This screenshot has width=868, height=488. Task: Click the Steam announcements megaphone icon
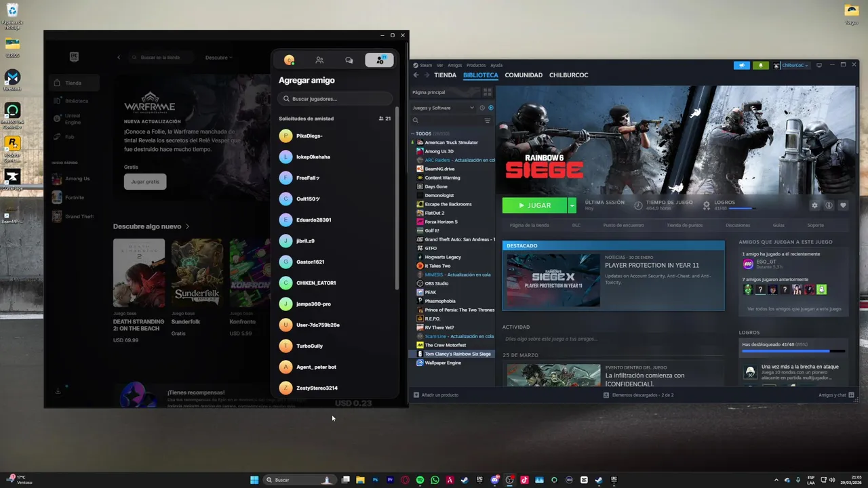point(742,65)
